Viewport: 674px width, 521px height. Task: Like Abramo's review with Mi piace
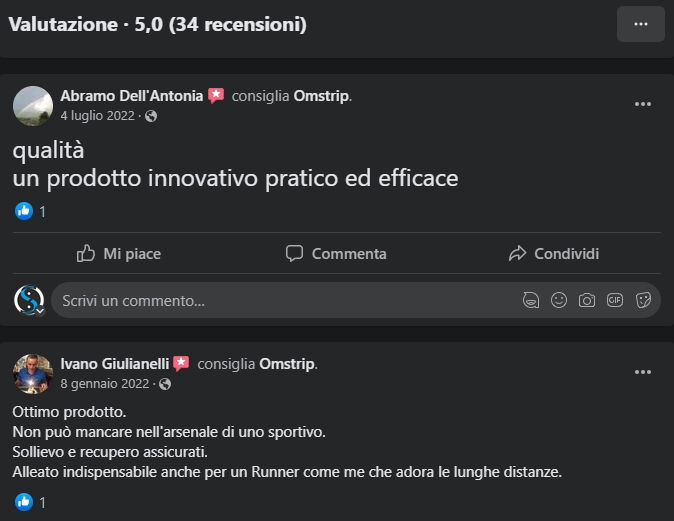pyautogui.click(x=119, y=254)
